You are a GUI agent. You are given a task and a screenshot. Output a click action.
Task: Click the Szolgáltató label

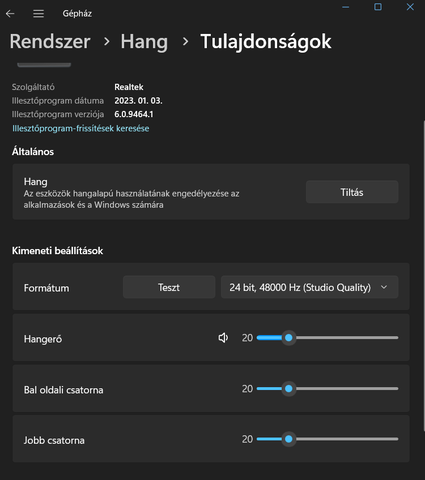(33, 87)
